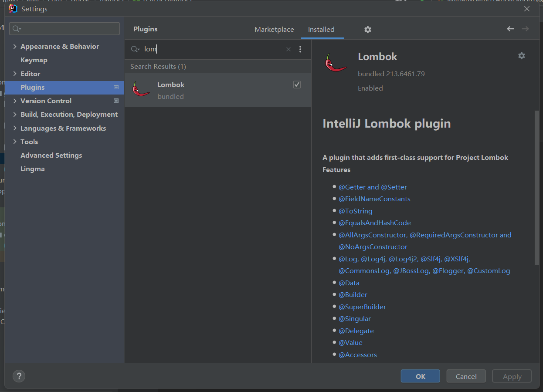Image resolution: width=543 pixels, height=392 pixels.
Task: Open the @Builder link
Action: click(x=353, y=295)
